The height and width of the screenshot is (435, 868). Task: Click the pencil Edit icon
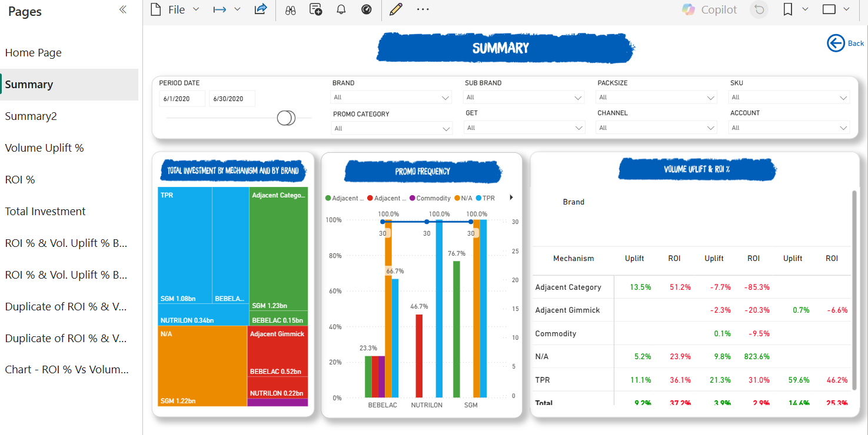pos(395,9)
